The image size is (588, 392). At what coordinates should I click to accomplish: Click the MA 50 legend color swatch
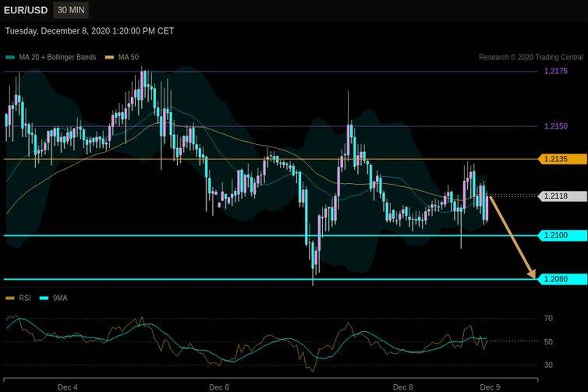point(109,58)
